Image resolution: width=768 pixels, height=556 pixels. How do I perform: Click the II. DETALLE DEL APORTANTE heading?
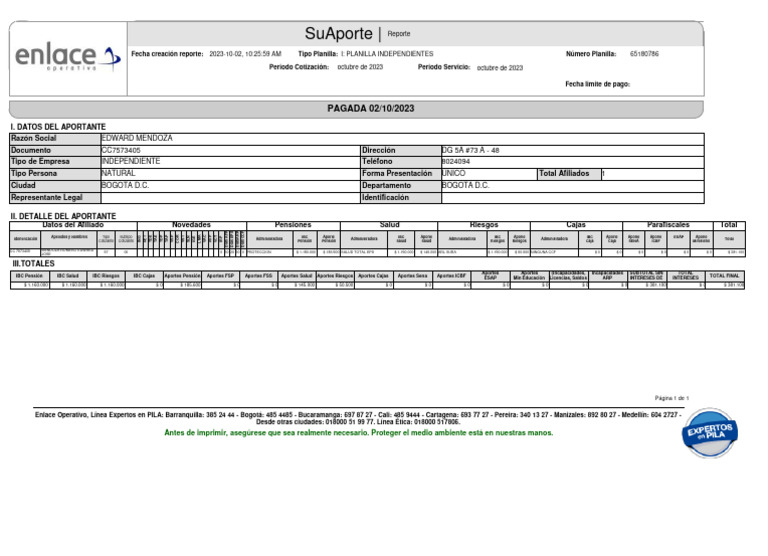pyautogui.click(x=63, y=216)
